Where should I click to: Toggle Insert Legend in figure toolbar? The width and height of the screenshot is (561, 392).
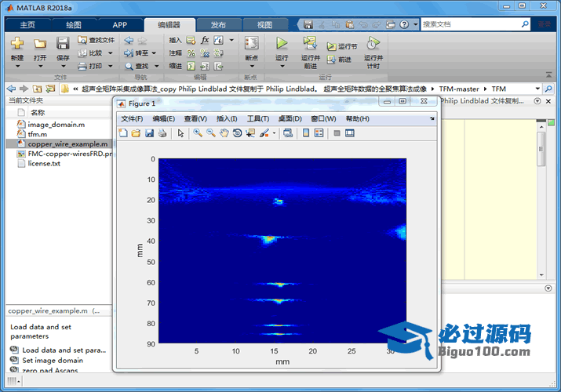[x=319, y=133]
